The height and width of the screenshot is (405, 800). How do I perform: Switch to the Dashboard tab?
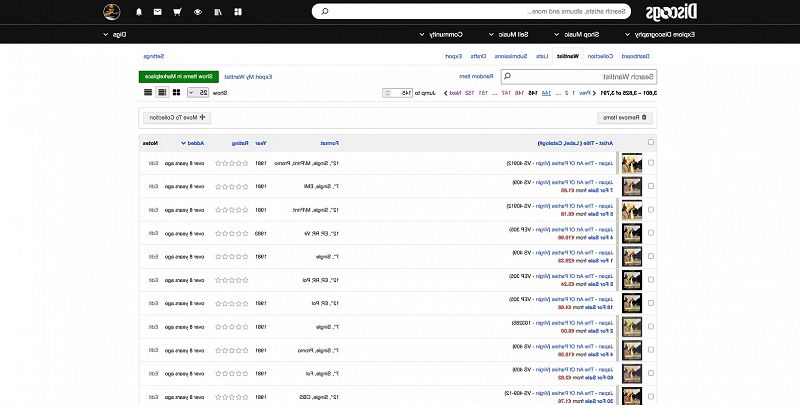coord(635,56)
